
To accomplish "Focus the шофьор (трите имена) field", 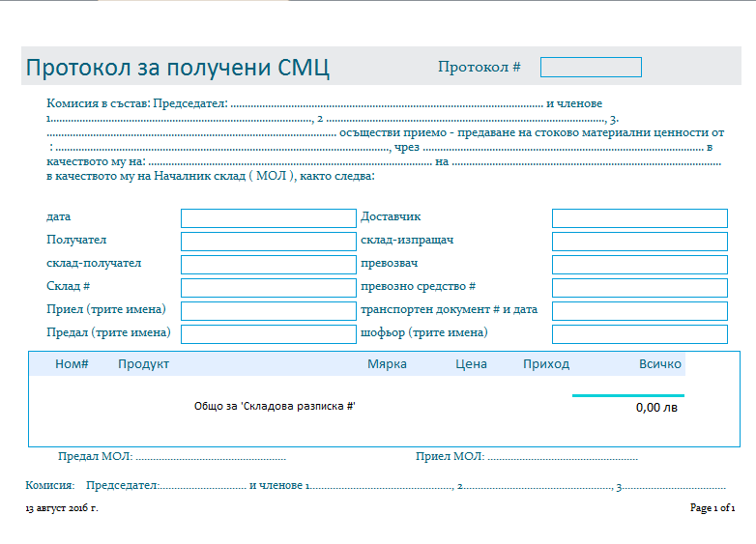I will click(640, 334).
